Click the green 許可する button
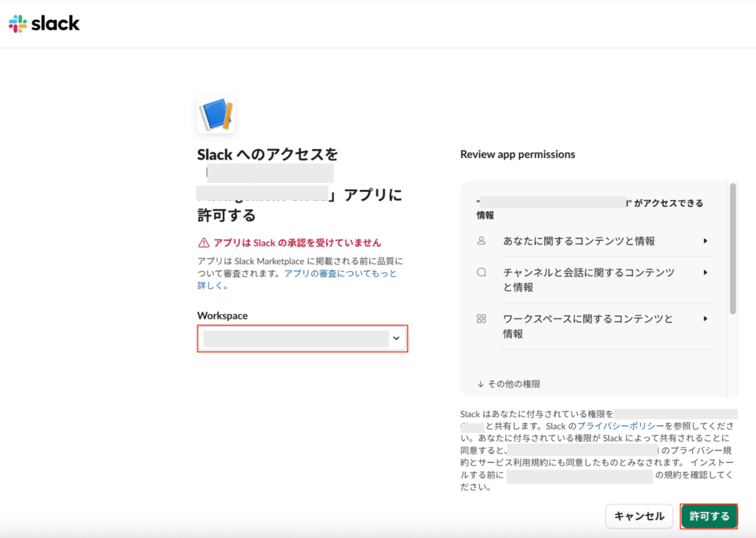This screenshot has width=756, height=538. point(709,516)
